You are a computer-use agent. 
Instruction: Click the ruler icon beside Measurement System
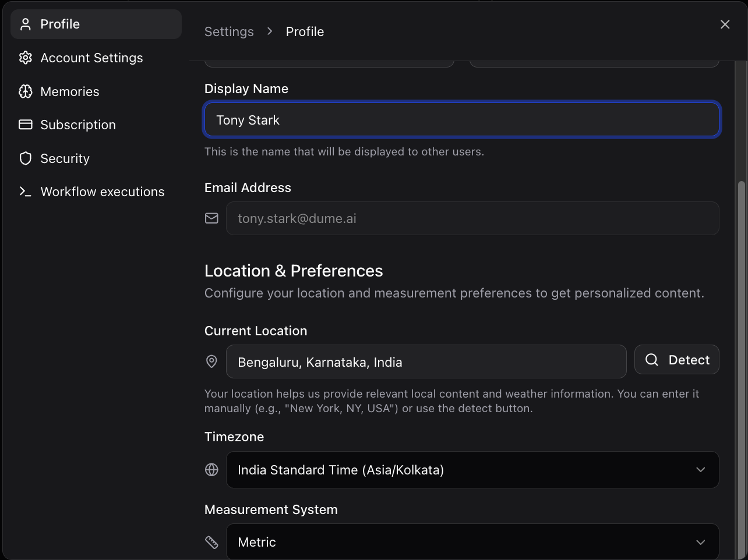tap(211, 541)
